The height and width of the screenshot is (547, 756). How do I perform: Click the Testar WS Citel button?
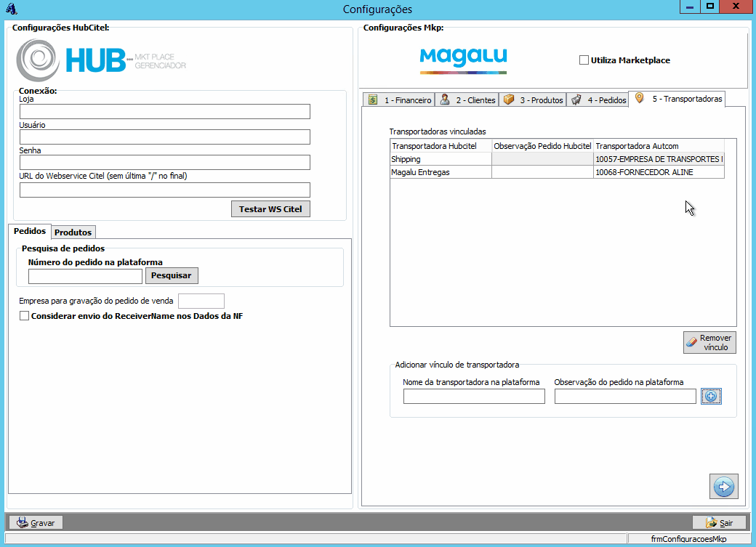270,209
